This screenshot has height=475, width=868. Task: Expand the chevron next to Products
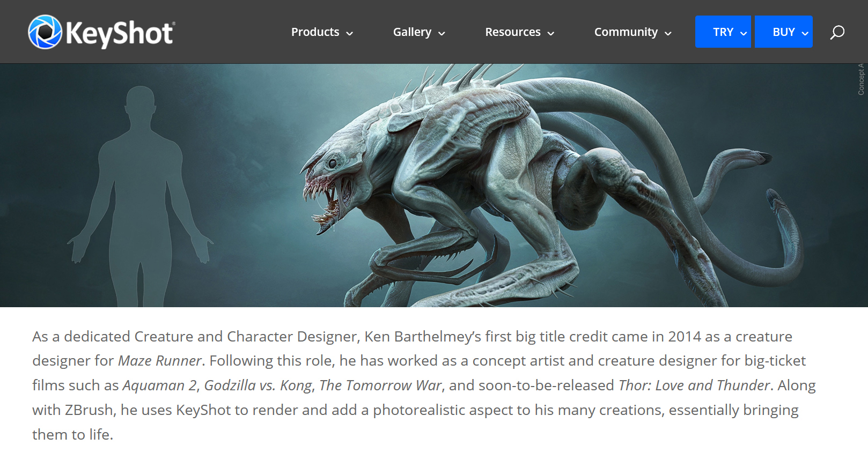[x=350, y=33]
